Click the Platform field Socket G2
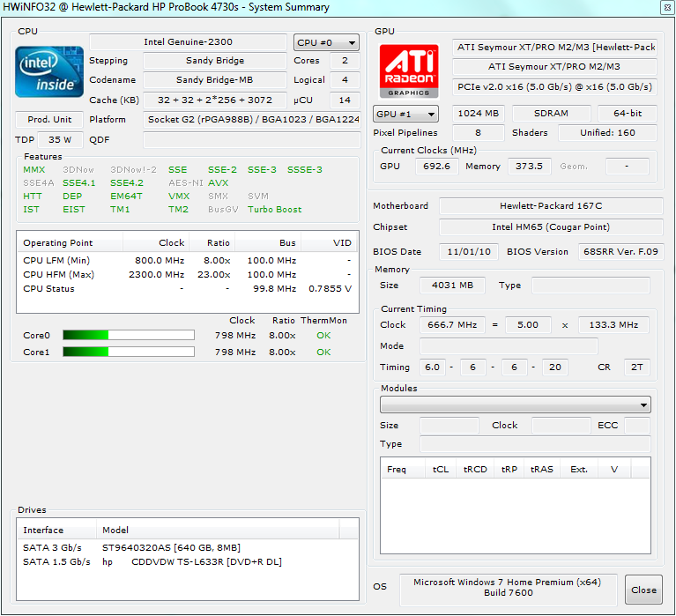 (x=252, y=119)
